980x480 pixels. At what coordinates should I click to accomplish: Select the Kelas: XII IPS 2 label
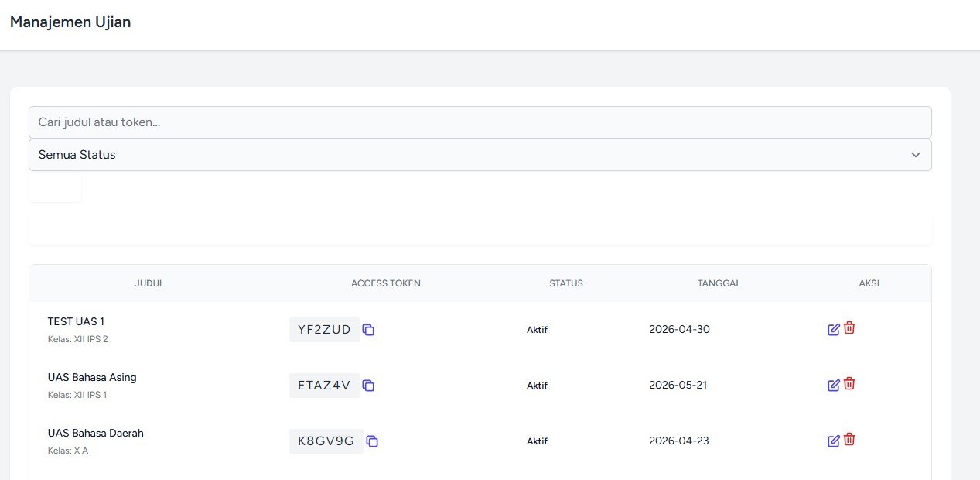click(78, 339)
